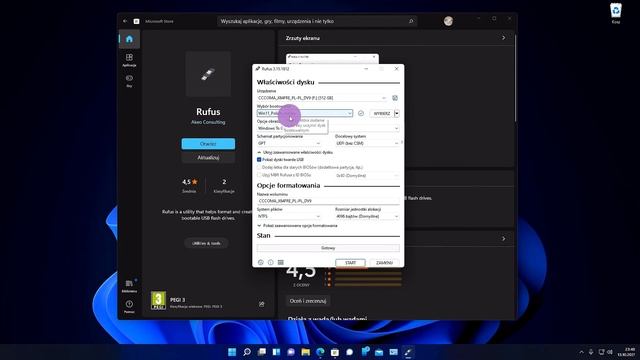Open Recycle Bin on desktop
Viewport: 640px width, 360px height.
(x=616, y=12)
